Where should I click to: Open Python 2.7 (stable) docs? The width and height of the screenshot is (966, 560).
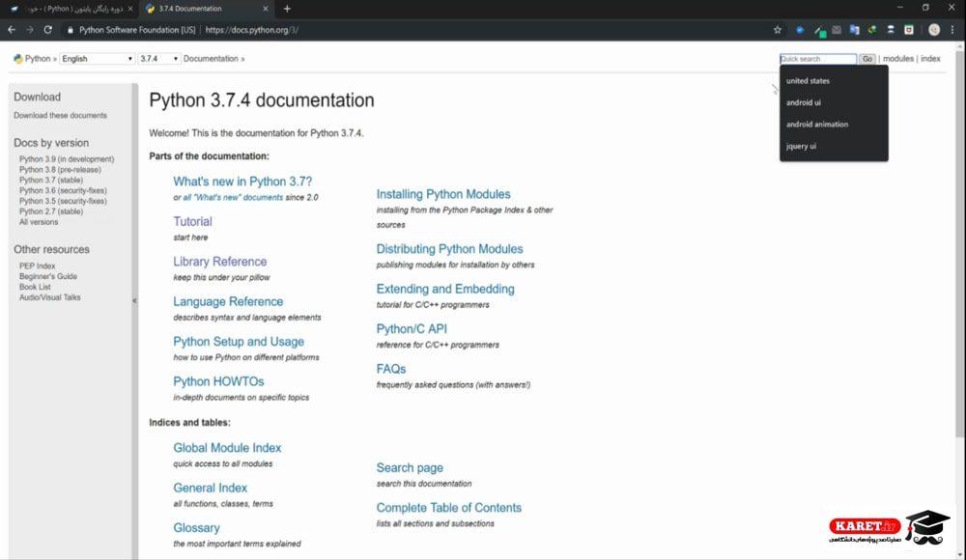pyautogui.click(x=51, y=211)
